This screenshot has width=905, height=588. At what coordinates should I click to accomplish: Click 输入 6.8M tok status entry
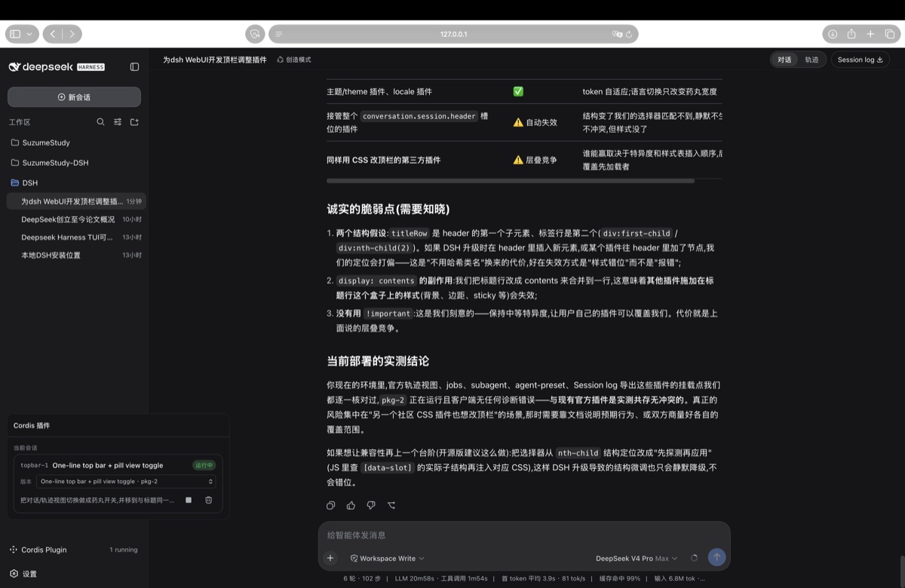680,579
